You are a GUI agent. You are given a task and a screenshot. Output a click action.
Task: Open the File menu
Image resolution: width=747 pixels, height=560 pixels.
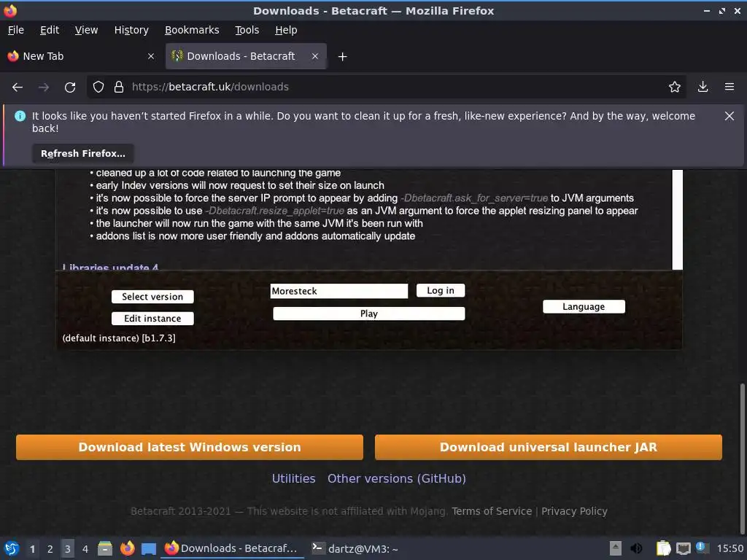(x=16, y=30)
